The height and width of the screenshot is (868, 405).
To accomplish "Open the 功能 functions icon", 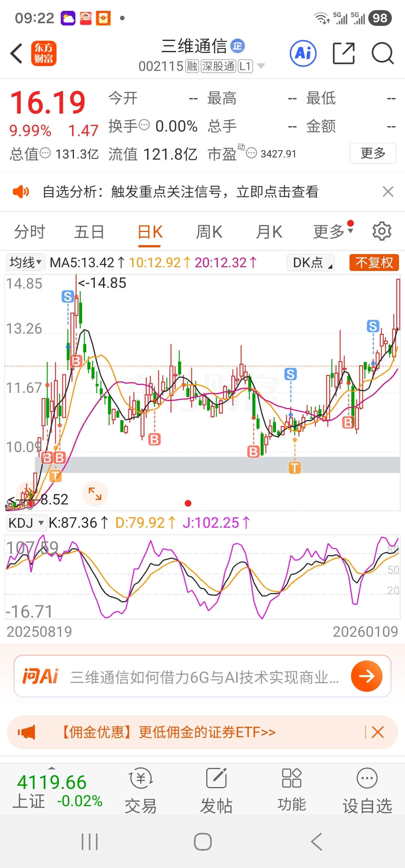I will 292,790.
